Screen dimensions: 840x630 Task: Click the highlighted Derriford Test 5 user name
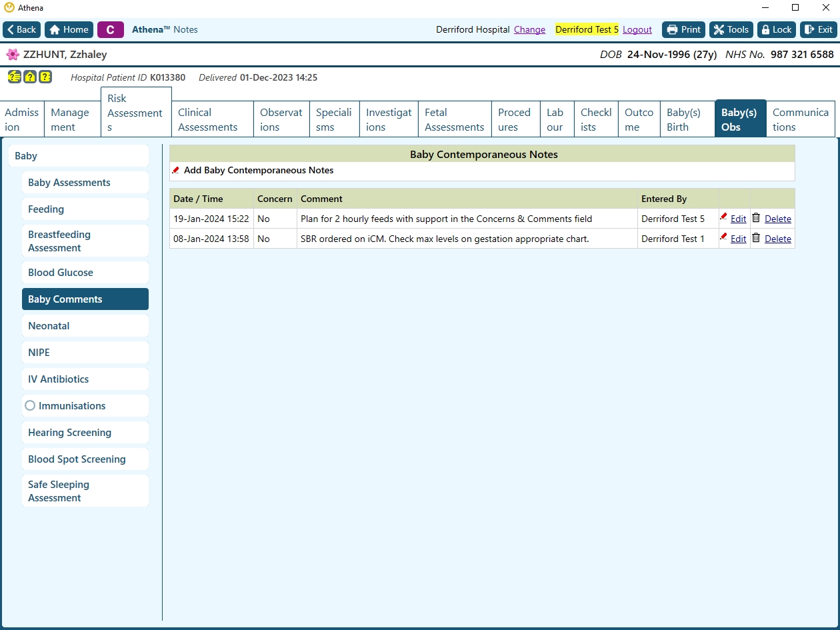coord(587,29)
